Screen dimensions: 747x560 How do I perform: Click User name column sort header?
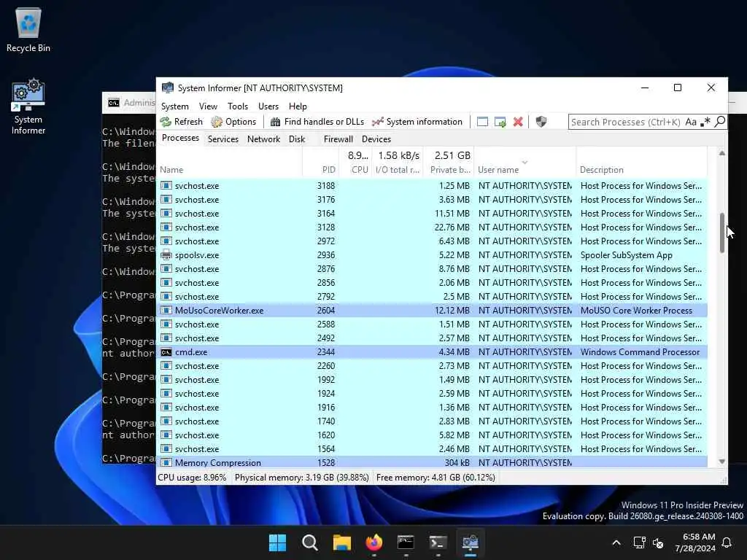525,163
